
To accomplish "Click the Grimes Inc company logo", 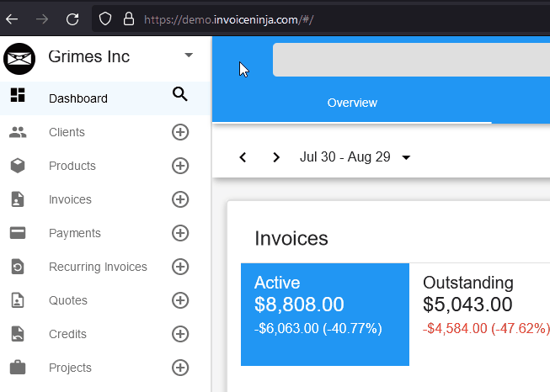I will click(x=19, y=59).
